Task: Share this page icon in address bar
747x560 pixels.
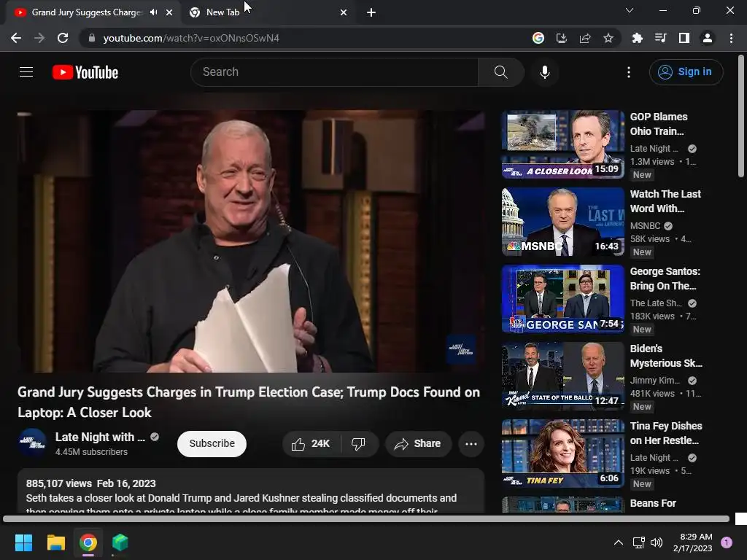Action: (x=584, y=38)
